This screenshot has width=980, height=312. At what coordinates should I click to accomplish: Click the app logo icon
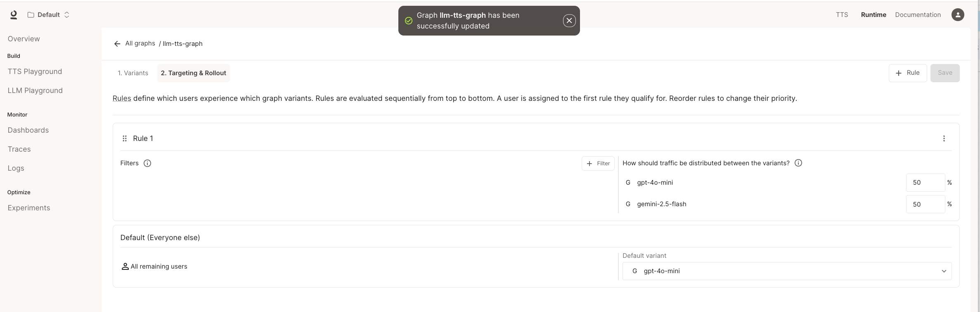click(x=14, y=15)
